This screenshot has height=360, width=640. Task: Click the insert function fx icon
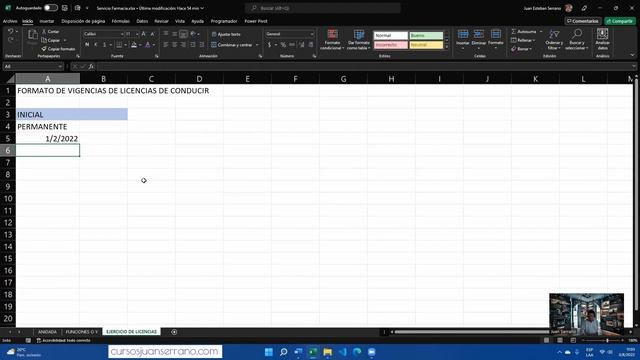click(91, 67)
